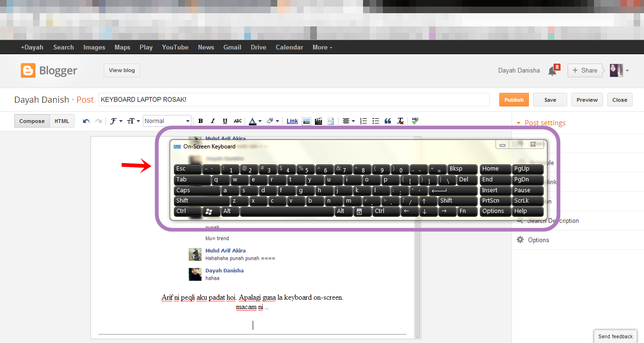The height and width of the screenshot is (343, 644).
Task: Click the Bksp key on the On-Screen Keyboard
Action: point(462,169)
